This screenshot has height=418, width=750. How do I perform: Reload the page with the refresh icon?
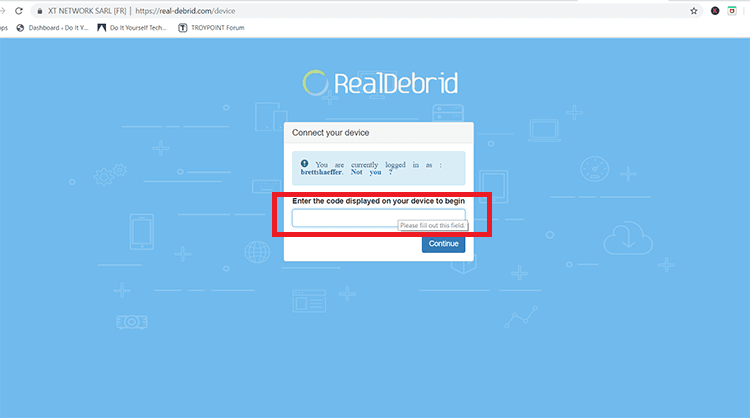coord(19,11)
